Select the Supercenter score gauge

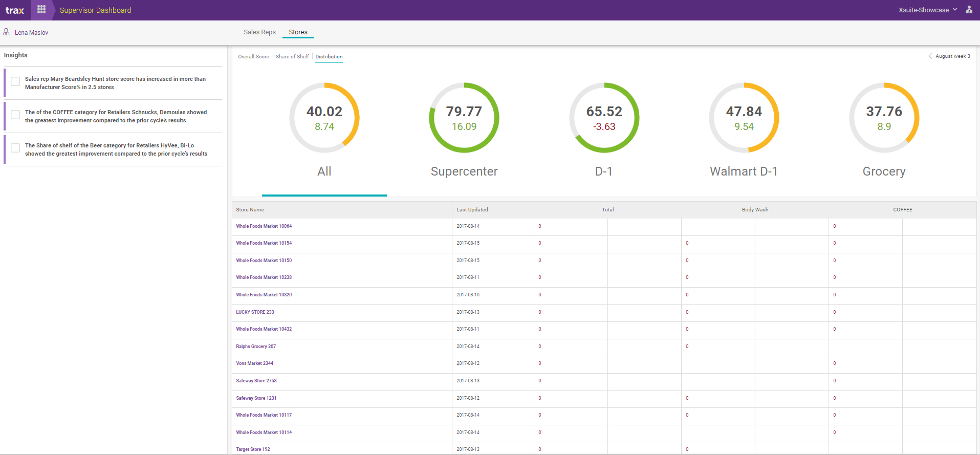point(464,118)
